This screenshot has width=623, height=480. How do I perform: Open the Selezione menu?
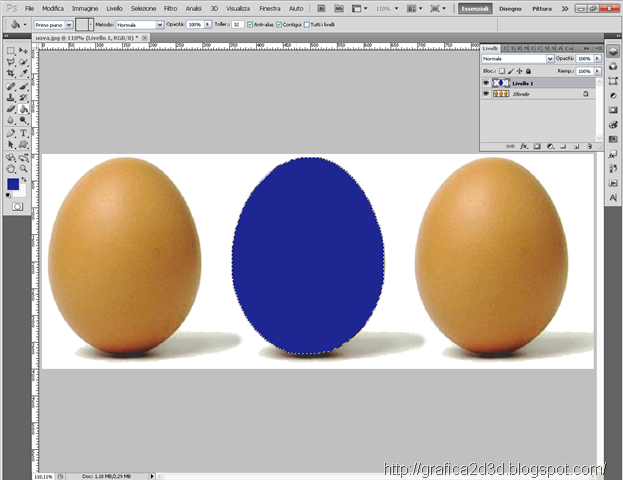(143, 8)
